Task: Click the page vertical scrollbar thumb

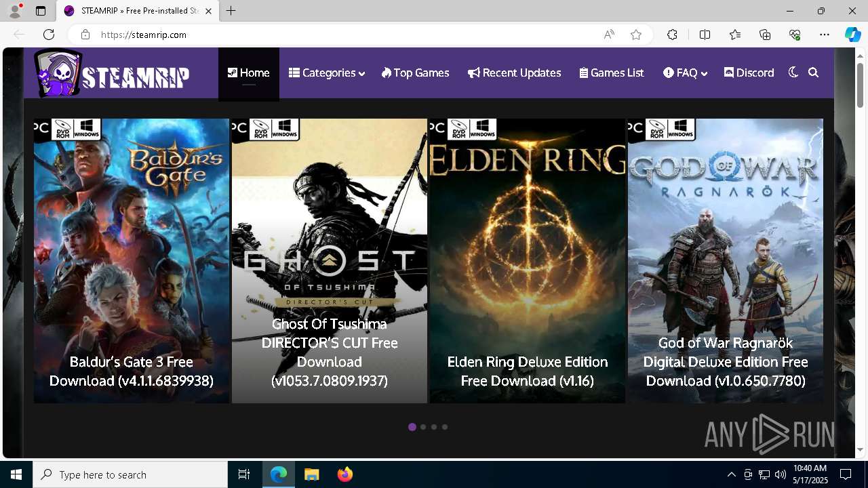Action: (860, 85)
